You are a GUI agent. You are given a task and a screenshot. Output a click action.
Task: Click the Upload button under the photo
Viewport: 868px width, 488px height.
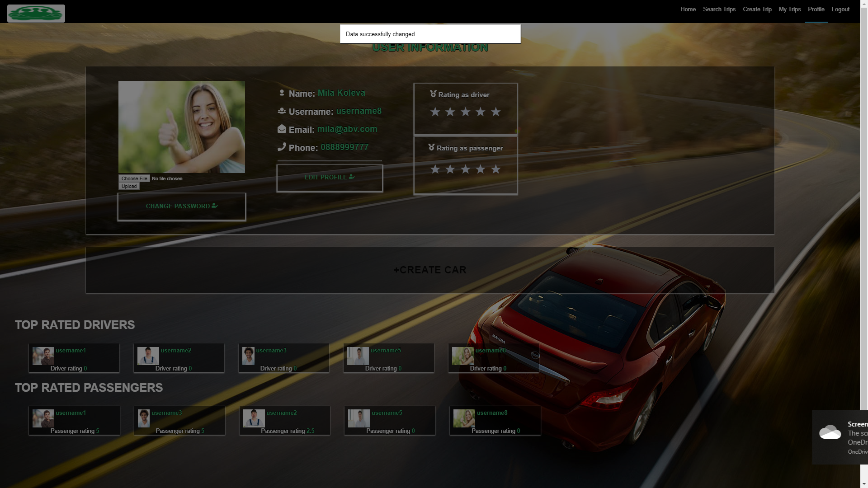click(129, 186)
